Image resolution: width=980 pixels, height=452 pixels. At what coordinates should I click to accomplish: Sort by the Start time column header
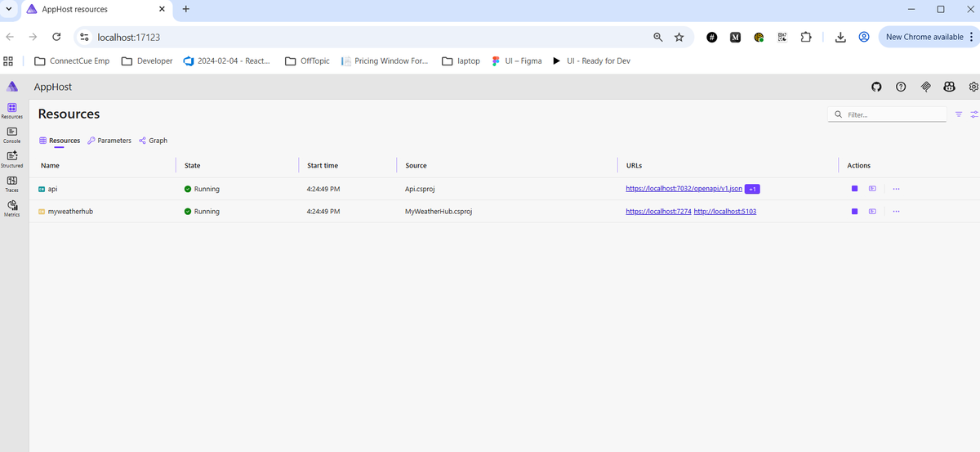(323, 165)
